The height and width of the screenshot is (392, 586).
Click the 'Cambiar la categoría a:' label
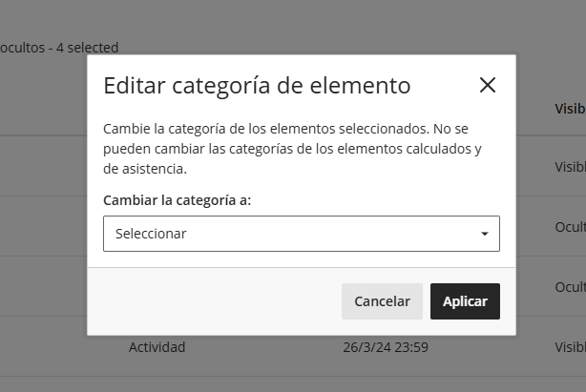(178, 200)
